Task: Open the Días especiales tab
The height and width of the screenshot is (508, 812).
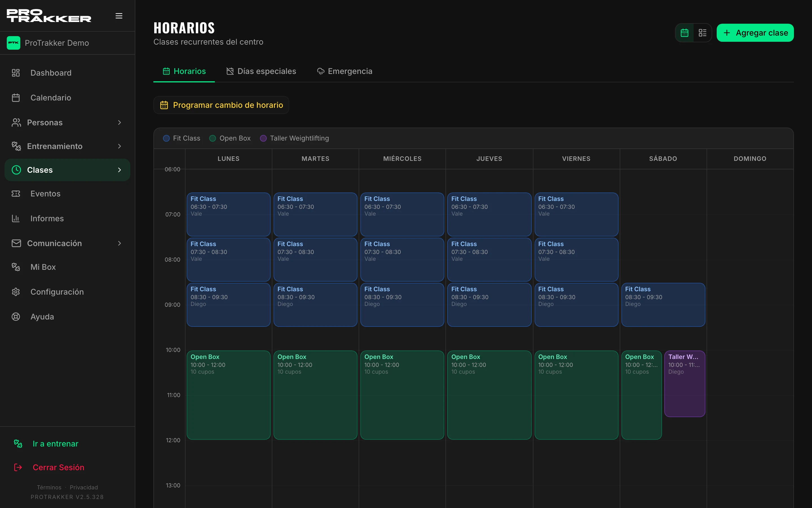Action: [261, 71]
